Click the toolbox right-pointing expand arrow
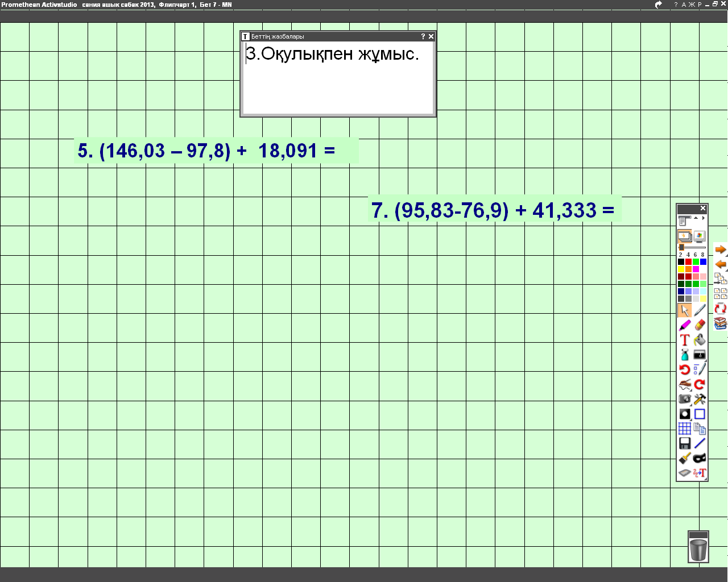The height and width of the screenshot is (582, 728). [704, 218]
